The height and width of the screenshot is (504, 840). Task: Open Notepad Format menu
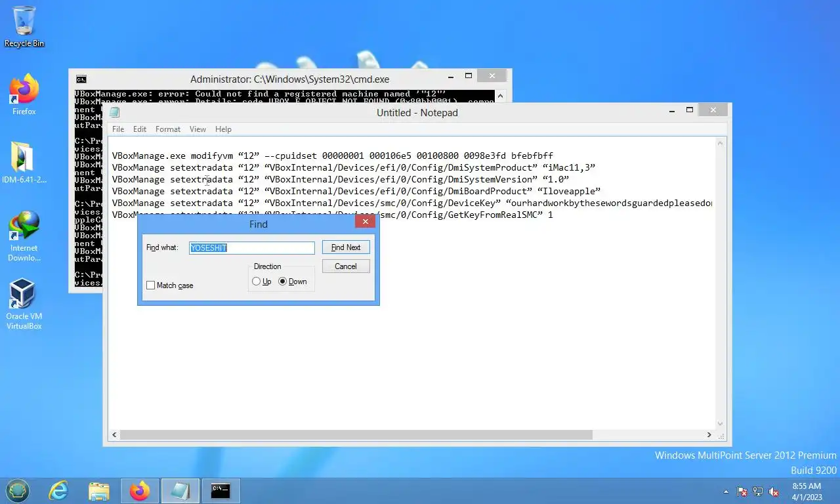[168, 129]
